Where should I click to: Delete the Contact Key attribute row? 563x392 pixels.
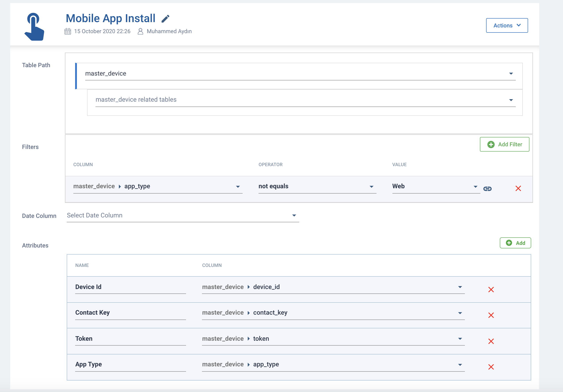(491, 315)
